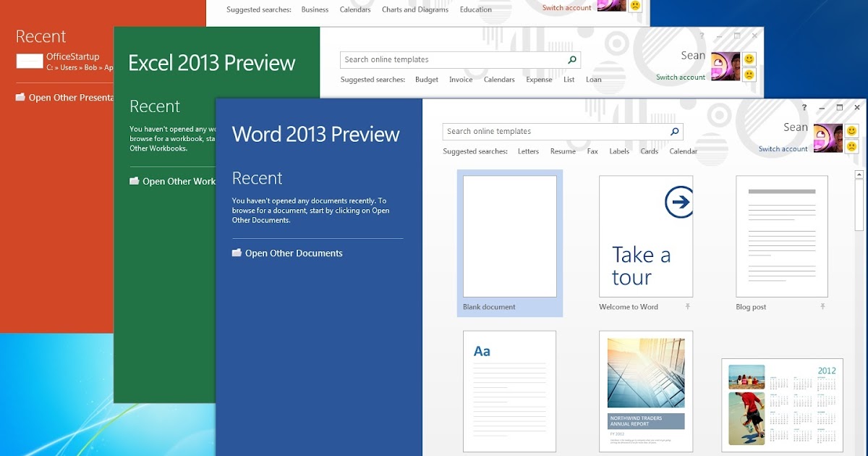Close the Word 2013 Preview window
Screen dimensions: 868x456
click(857, 107)
